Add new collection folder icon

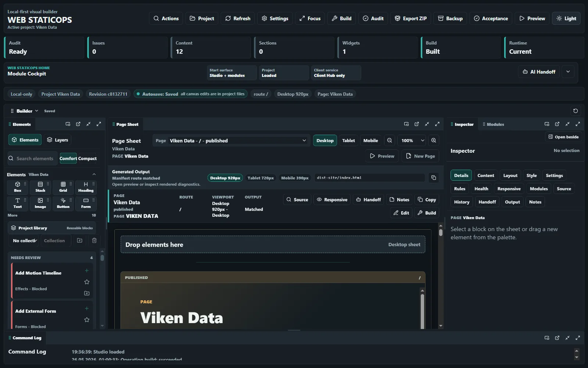coord(79,241)
